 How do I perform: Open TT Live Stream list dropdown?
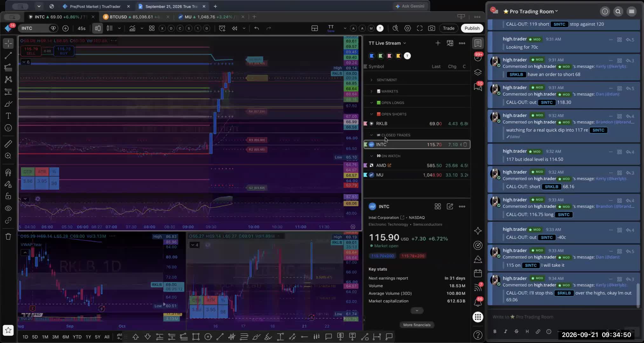[387, 43]
